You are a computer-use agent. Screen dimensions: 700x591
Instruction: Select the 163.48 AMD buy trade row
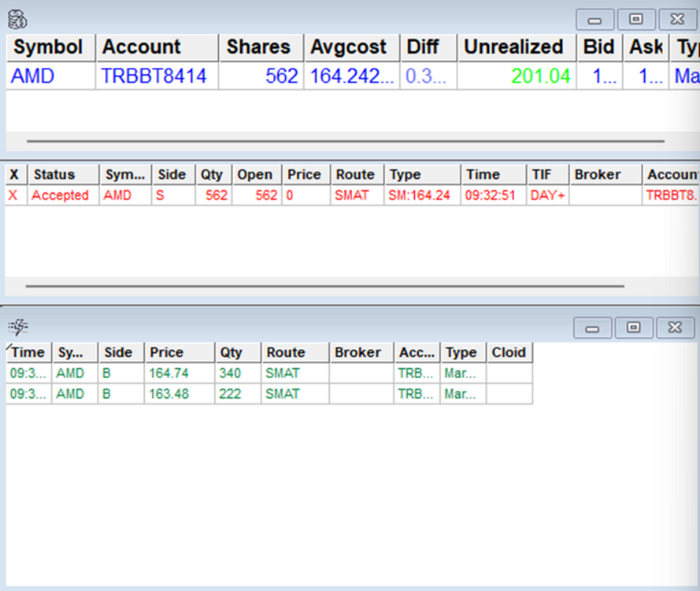[x=169, y=393]
